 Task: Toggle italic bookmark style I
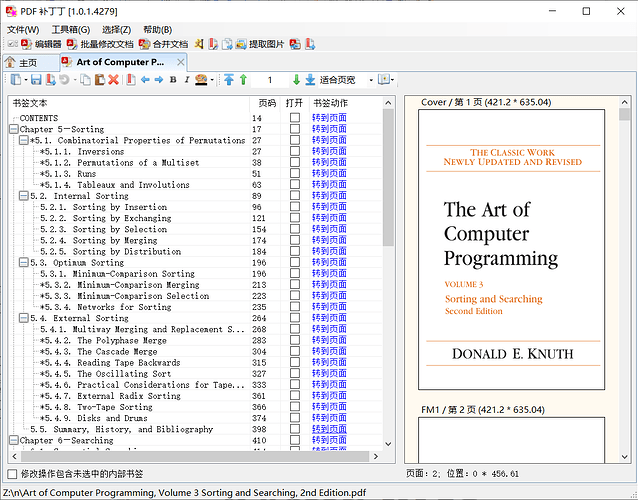coord(187,80)
